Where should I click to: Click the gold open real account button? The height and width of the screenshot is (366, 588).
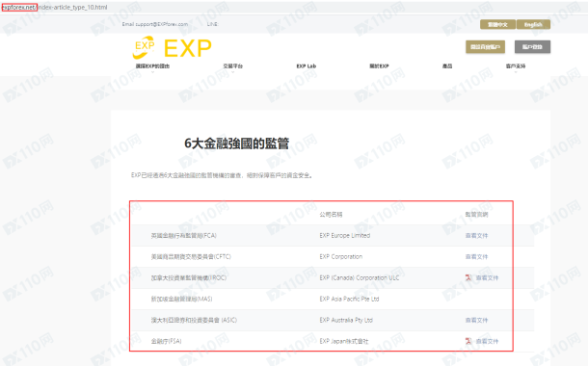pyautogui.click(x=485, y=47)
